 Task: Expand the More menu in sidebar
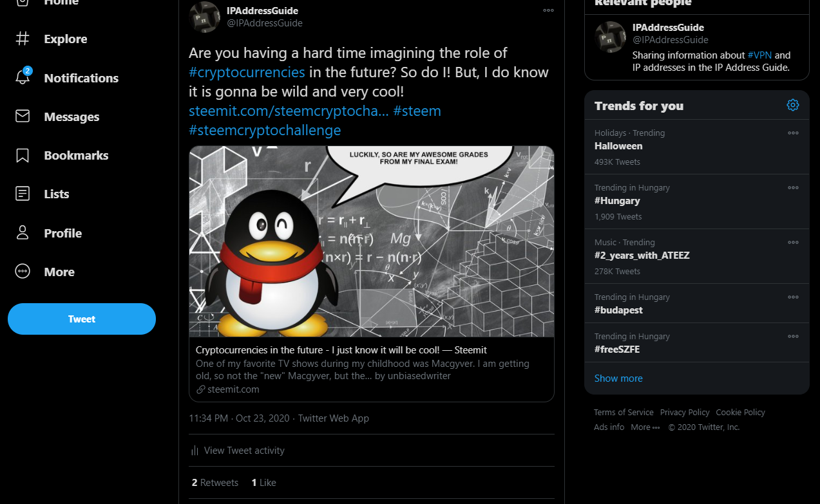point(45,272)
